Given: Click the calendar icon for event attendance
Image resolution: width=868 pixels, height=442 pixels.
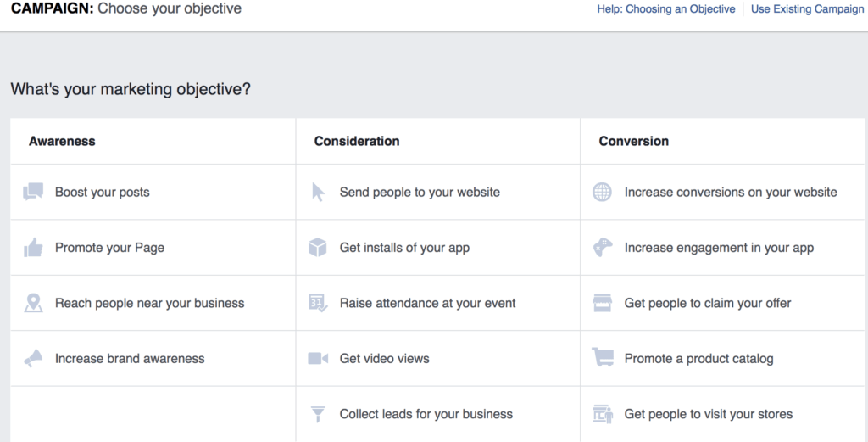Looking at the screenshot, I should coord(318,303).
